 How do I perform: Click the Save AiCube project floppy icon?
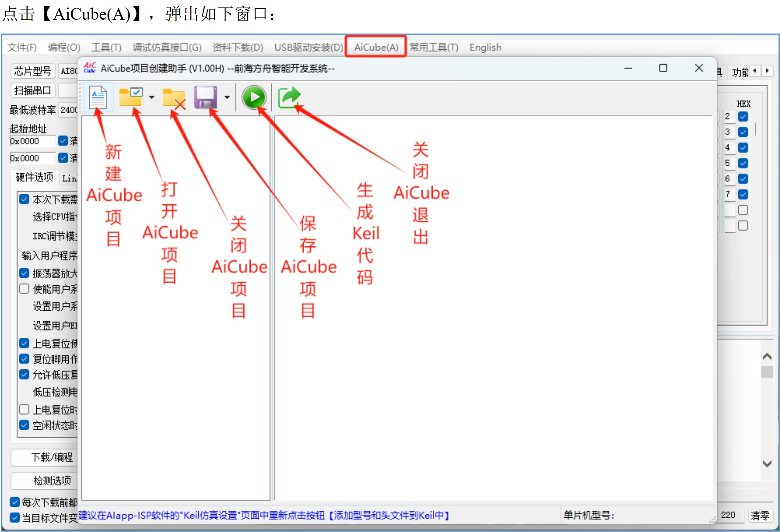205,97
